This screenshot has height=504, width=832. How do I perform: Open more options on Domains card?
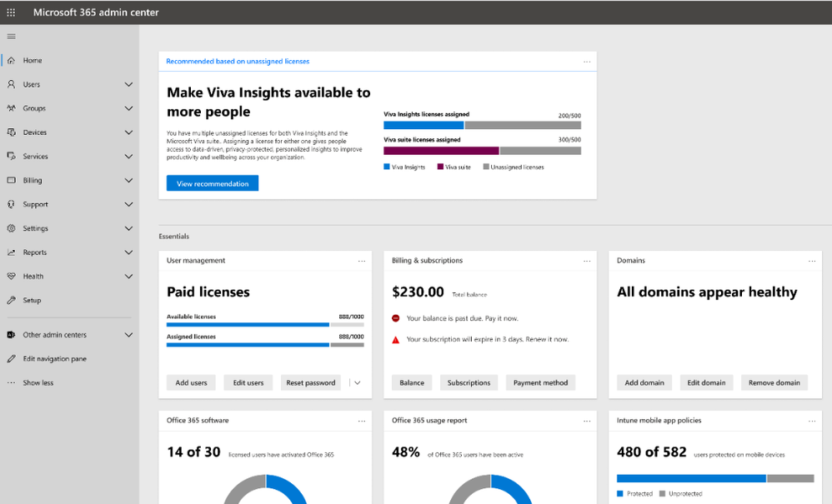point(812,261)
